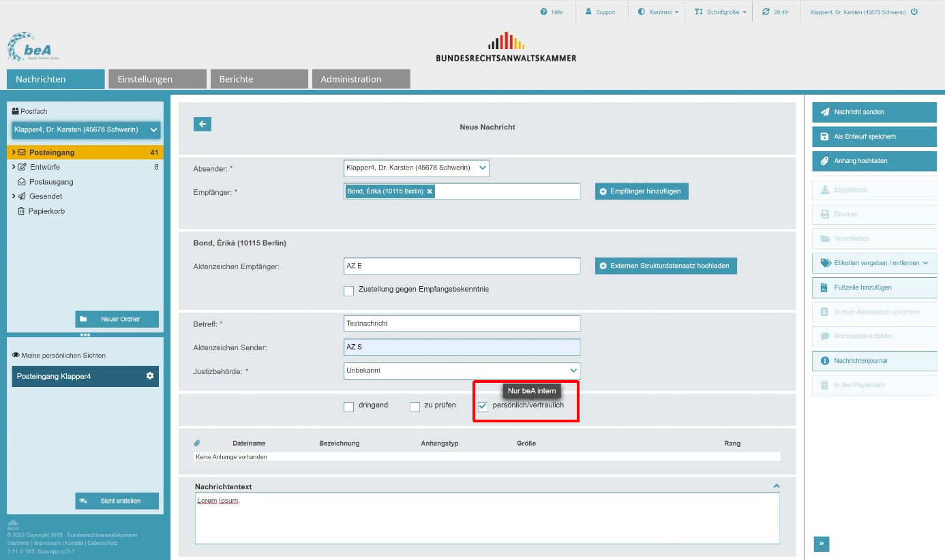Click the paperclip icon in attachments header
945x560 pixels.
(197, 443)
